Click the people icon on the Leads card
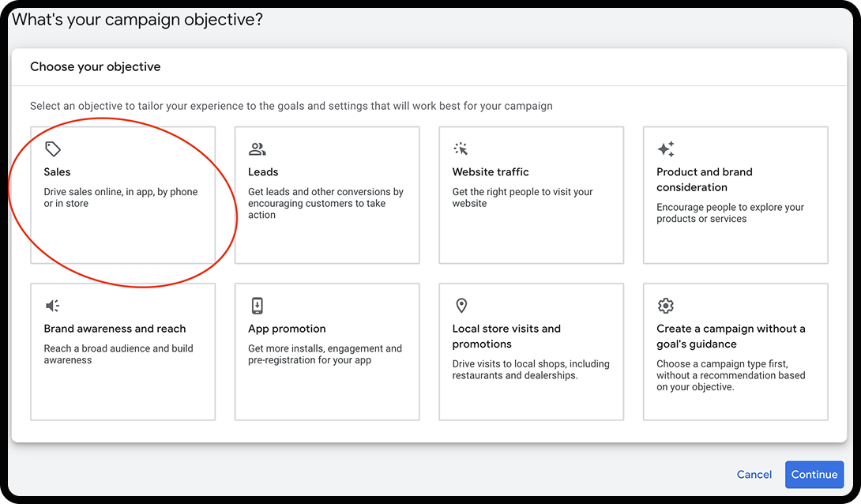Viewport: 861px width, 504px height. pyautogui.click(x=257, y=149)
